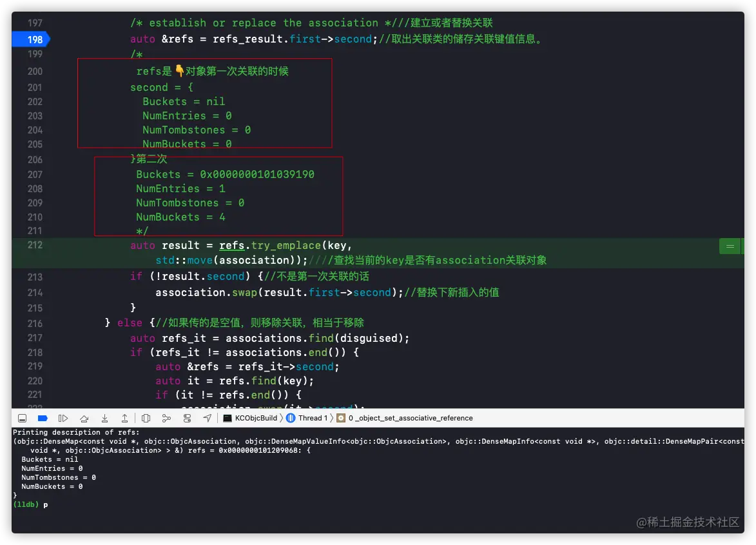Click the line 197 gutter number
The height and width of the screenshot is (545, 756).
pyautogui.click(x=35, y=23)
